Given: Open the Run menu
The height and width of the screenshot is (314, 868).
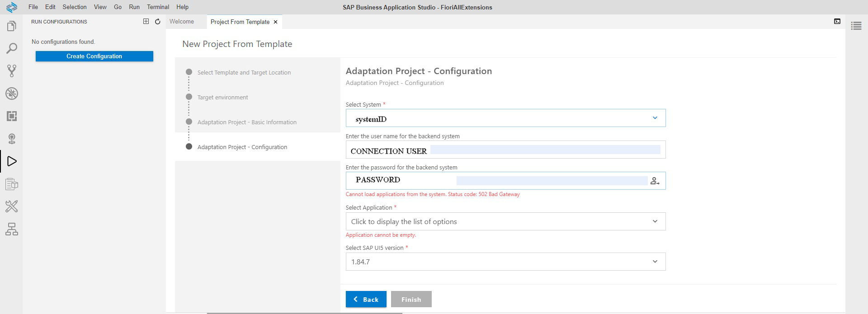Looking at the screenshot, I should pos(134,7).
